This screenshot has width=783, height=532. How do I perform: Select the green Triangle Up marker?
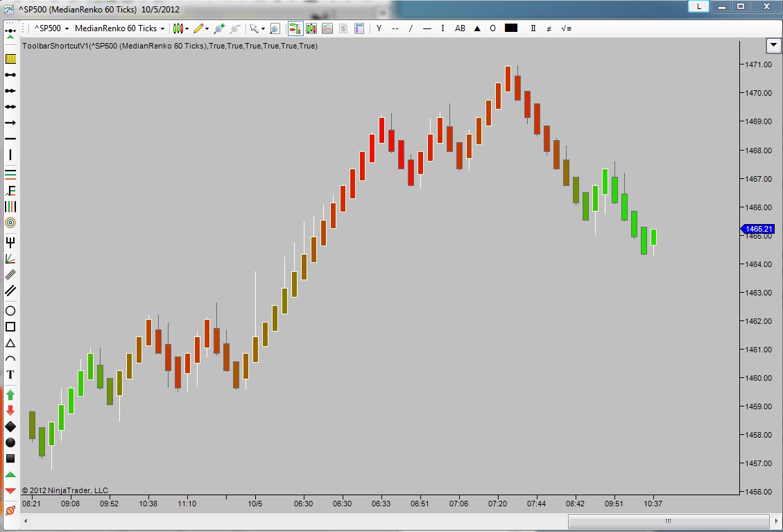(10, 474)
